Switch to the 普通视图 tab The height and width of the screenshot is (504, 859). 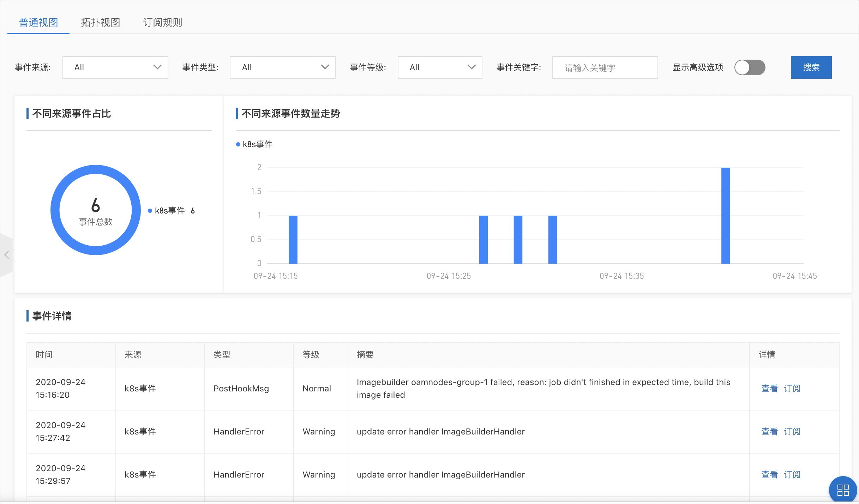pyautogui.click(x=38, y=22)
